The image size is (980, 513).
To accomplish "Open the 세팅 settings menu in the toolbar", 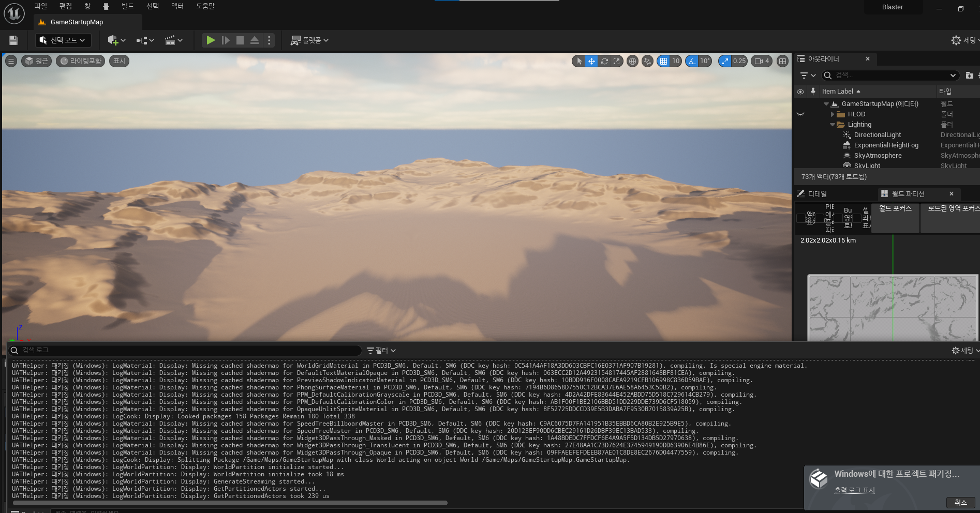I will click(965, 40).
